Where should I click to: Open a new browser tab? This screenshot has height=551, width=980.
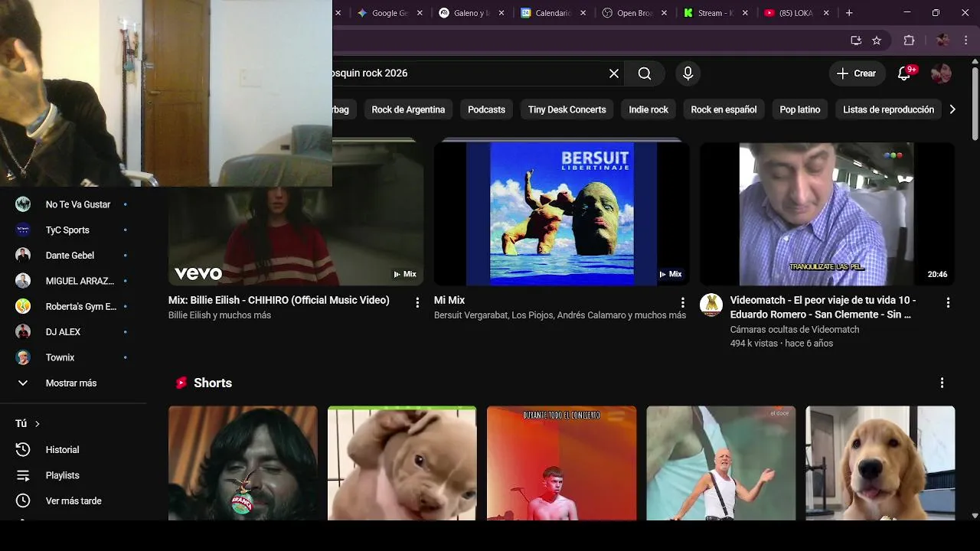point(849,13)
